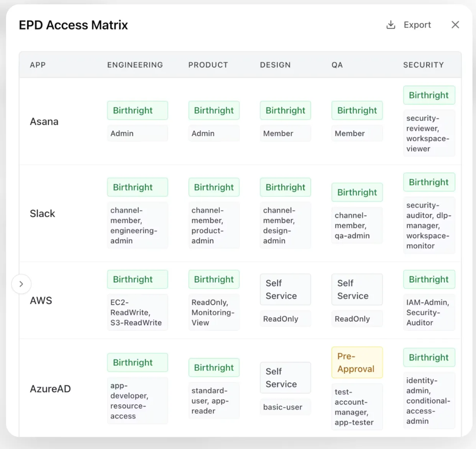Select the AWS row label
The width and height of the screenshot is (476, 449).
(41, 300)
